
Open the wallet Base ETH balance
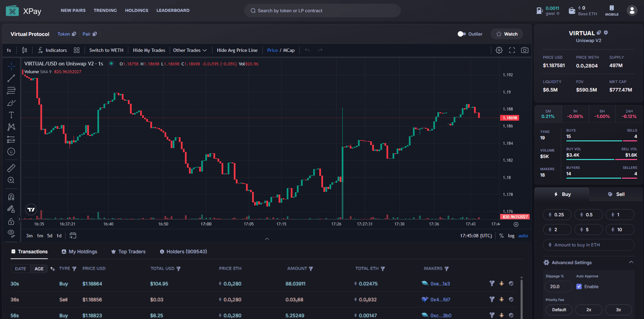tap(583, 11)
